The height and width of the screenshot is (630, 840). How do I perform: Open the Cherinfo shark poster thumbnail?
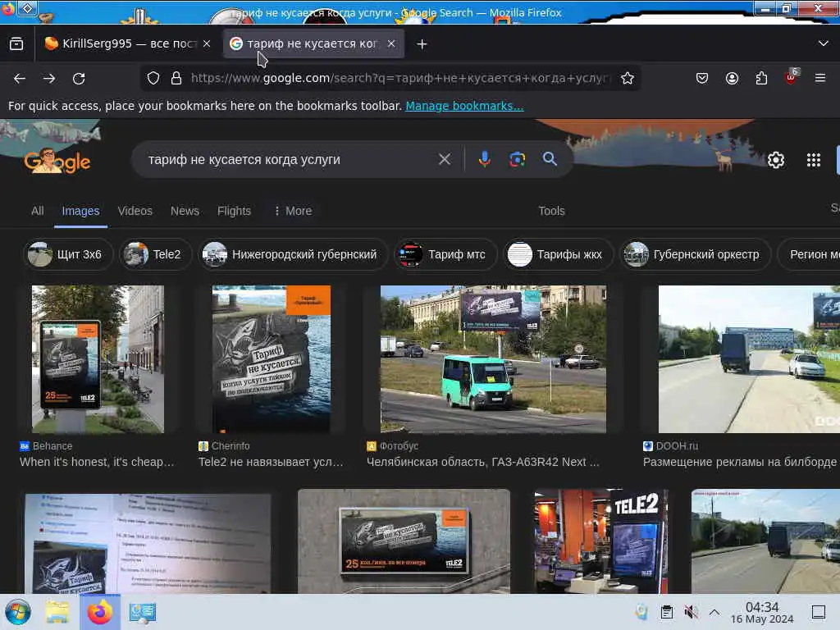[271, 359]
